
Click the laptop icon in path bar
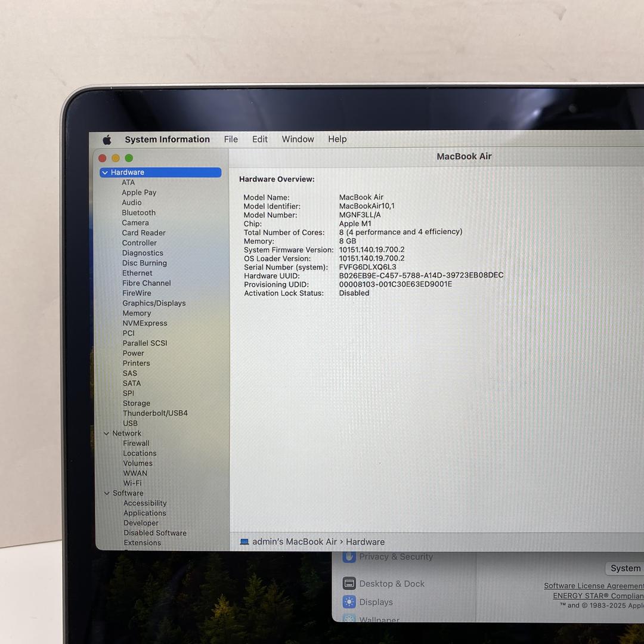coord(244,542)
